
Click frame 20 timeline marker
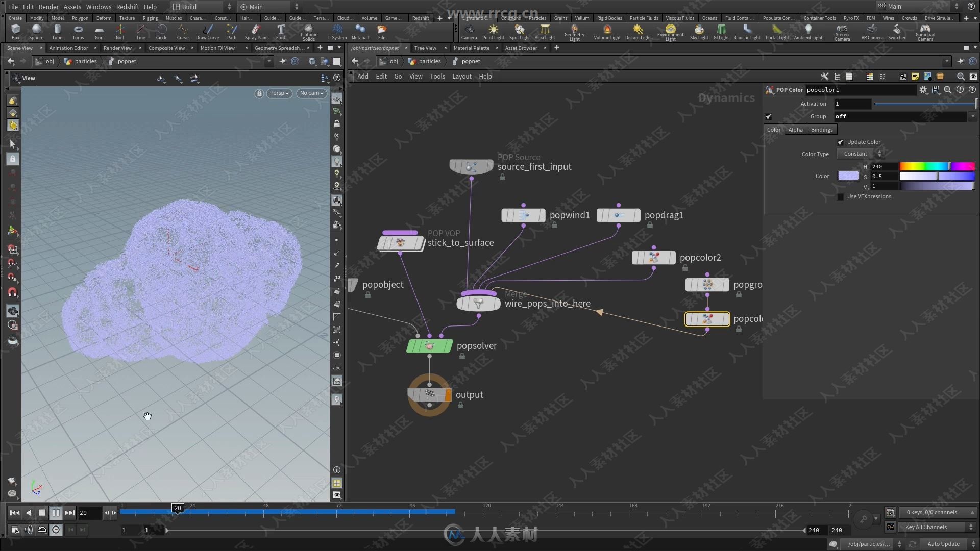[x=178, y=507]
